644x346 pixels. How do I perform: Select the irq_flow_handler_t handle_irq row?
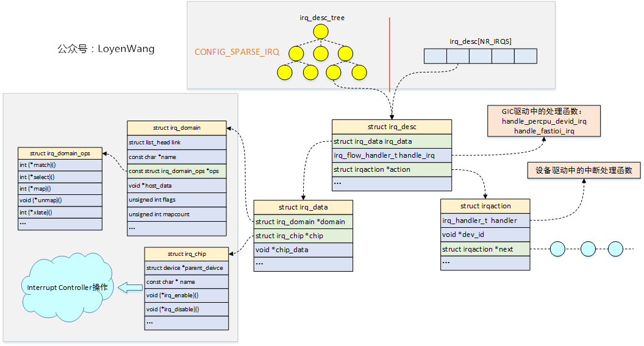[392, 155]
